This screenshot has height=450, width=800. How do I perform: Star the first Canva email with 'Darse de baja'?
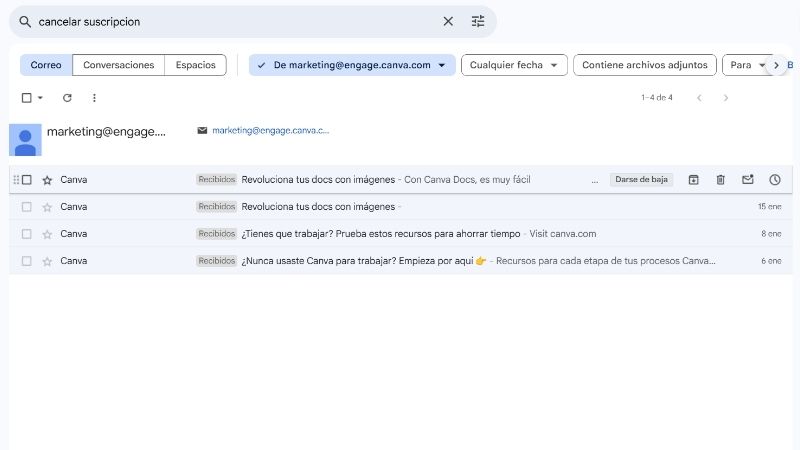pos(47,180)
